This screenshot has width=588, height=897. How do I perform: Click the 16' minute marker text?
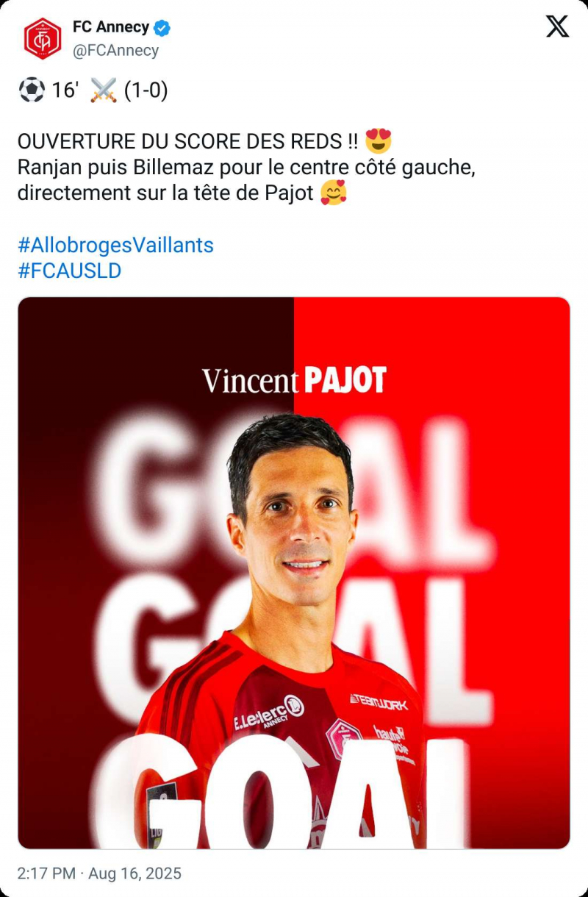pyautogui.click(x=65, y=90)
